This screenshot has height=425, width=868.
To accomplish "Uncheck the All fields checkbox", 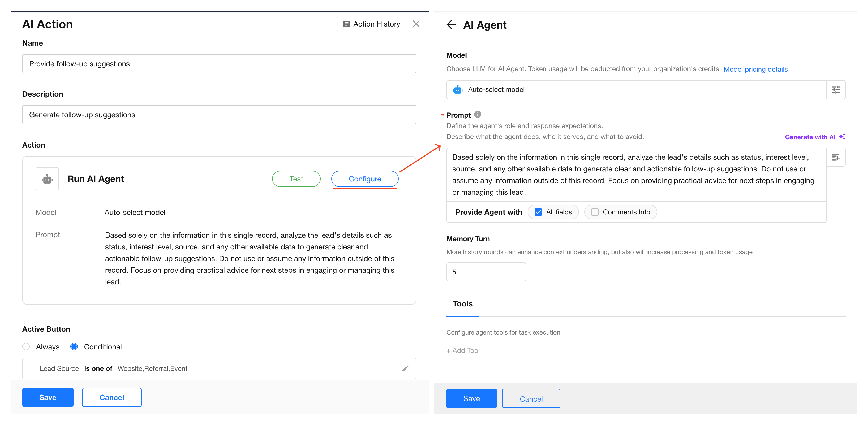I will coord(538,212).
